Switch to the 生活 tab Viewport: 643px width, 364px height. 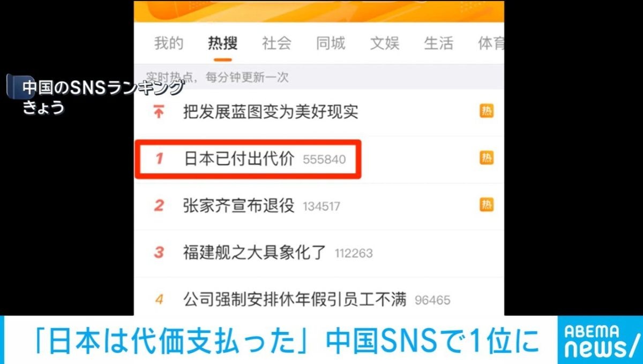(439, 43)
